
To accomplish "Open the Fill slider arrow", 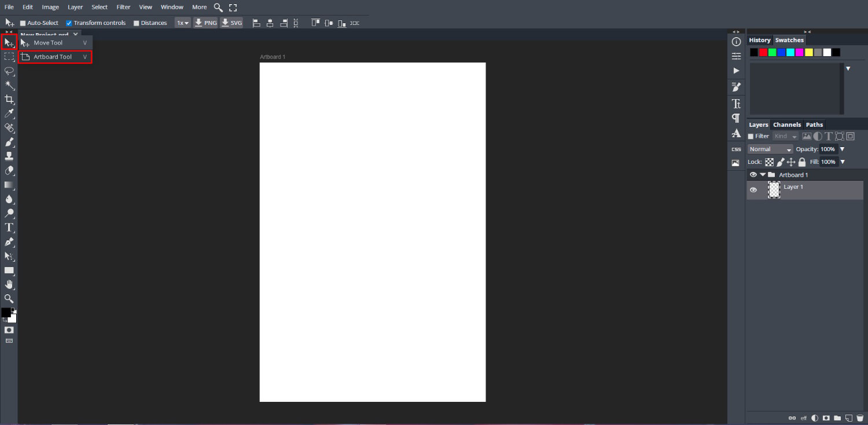I will coord(843,162).
